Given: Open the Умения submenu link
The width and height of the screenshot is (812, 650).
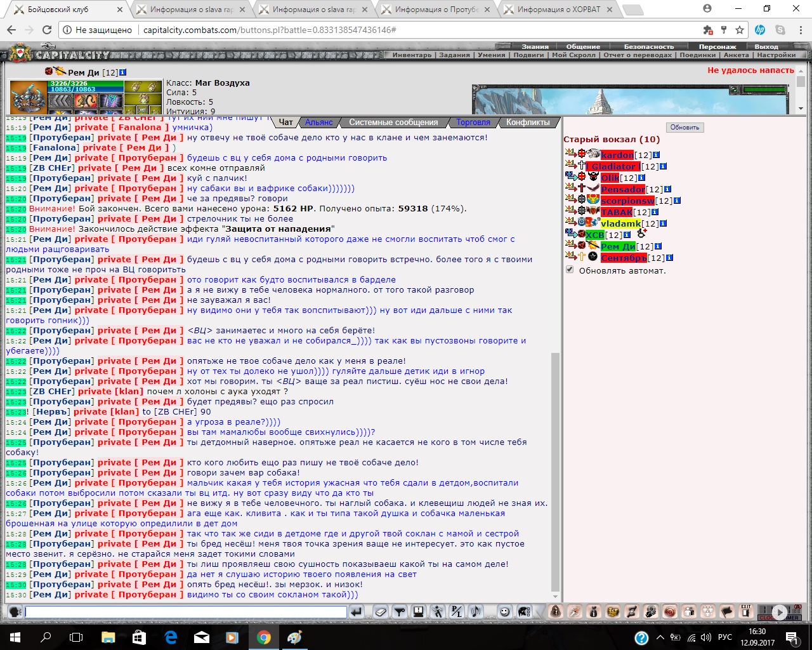Looking at the screenshot, I should pos(492,55).
